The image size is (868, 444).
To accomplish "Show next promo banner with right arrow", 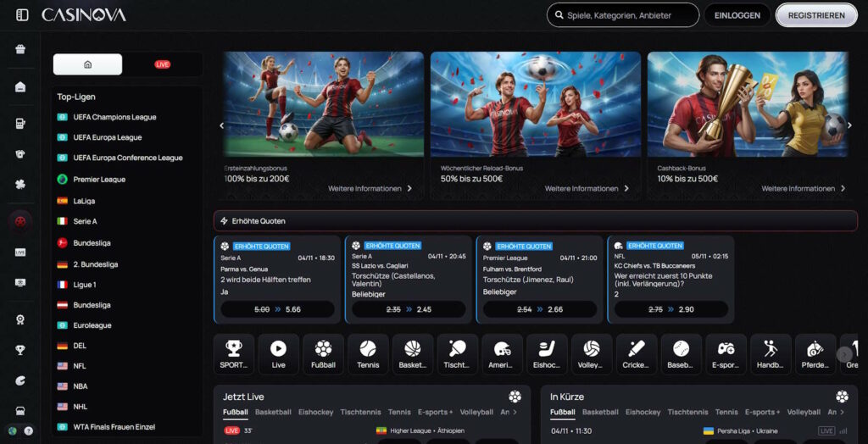I will point(849,125).
